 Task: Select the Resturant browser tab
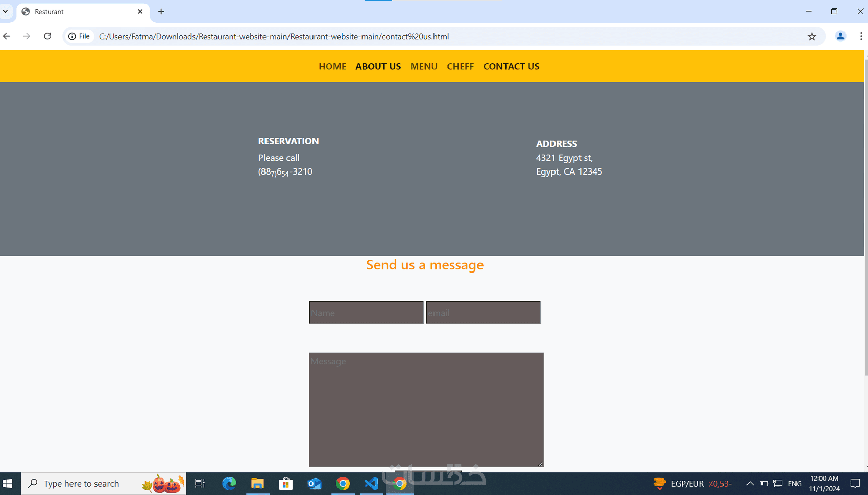[83, 12]
